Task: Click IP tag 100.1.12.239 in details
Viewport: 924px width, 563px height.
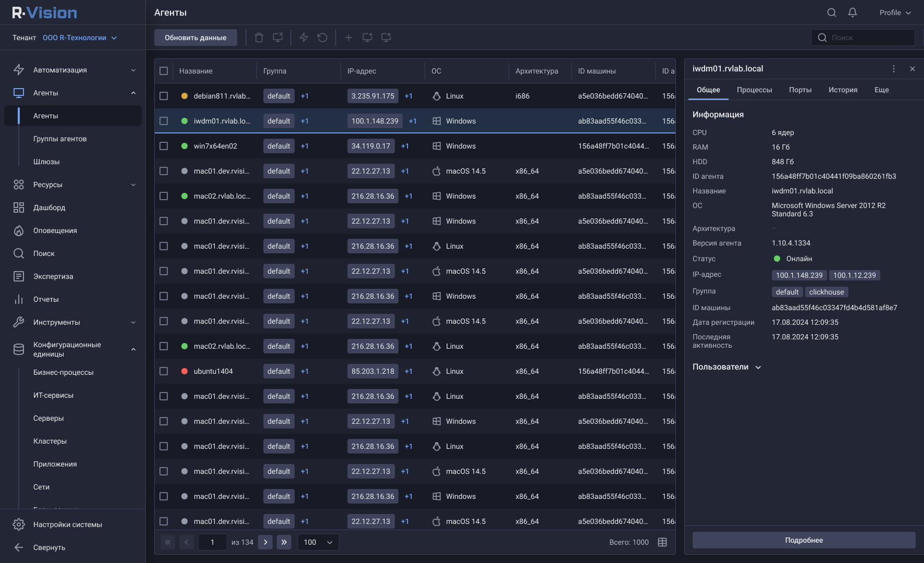Action: [855, 275]
